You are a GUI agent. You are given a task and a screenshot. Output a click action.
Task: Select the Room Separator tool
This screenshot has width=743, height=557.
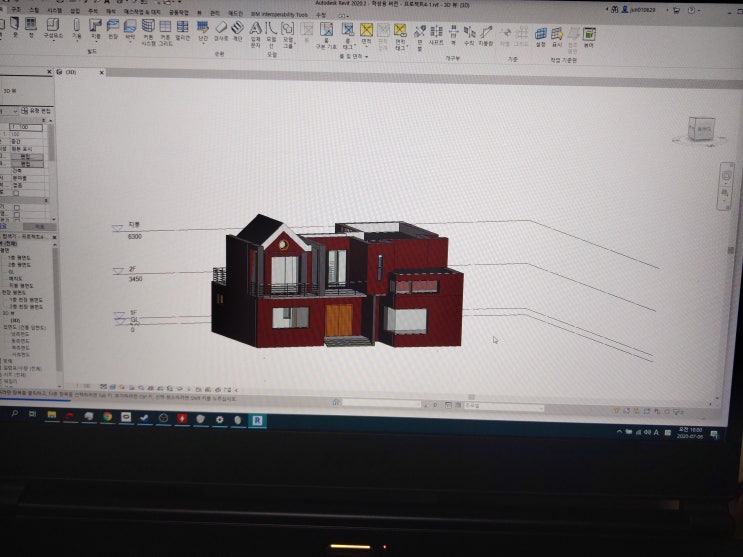[326, 36]
